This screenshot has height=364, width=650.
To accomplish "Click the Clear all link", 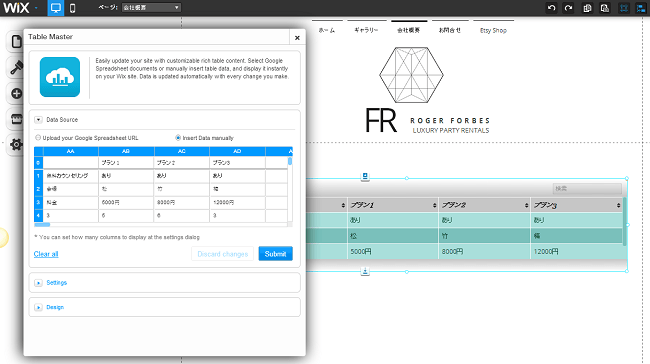I will pyautogui.click(x=46, y=254).
